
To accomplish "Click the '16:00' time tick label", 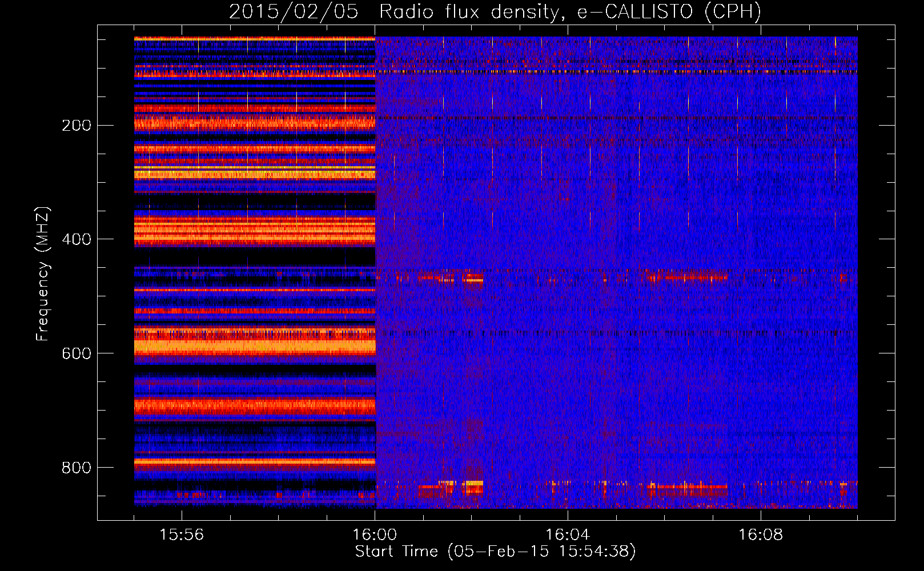I will coord(375,535).
